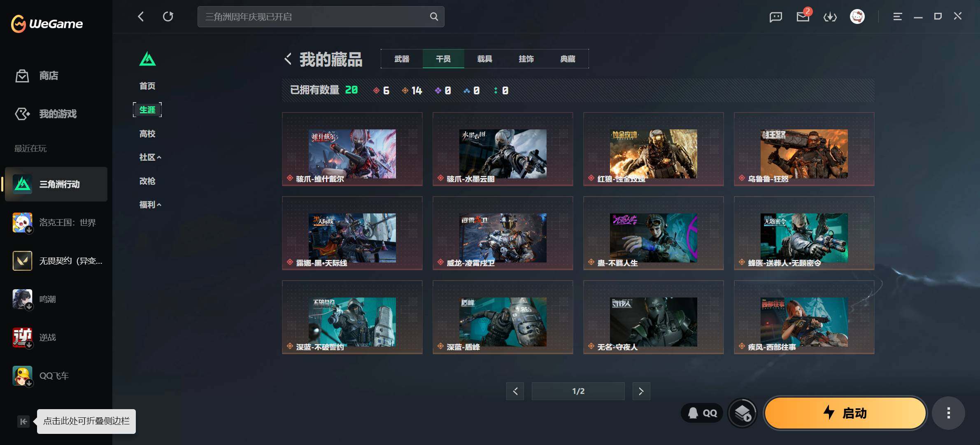Open the 威龙-凌霄戍卫 skin card
Image resolution: width=980 pixels, height=445 pixels.
(x=503, y=233)
